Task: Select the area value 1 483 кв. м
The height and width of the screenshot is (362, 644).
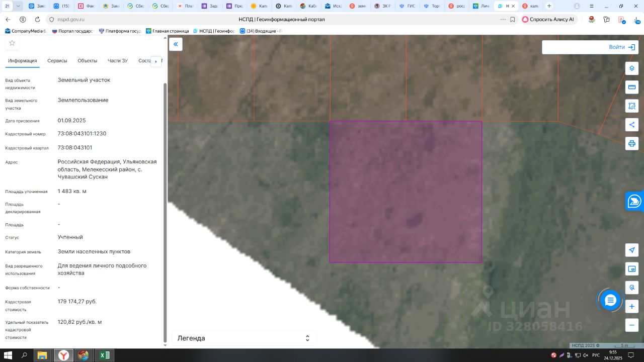Action: point(72,192)
